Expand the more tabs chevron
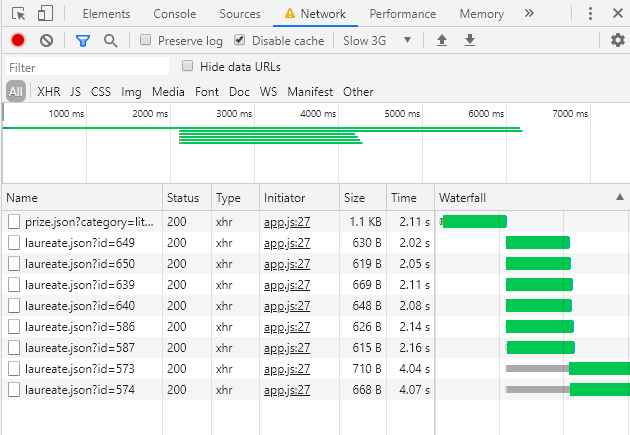630x435 pixels. point(529,14)
